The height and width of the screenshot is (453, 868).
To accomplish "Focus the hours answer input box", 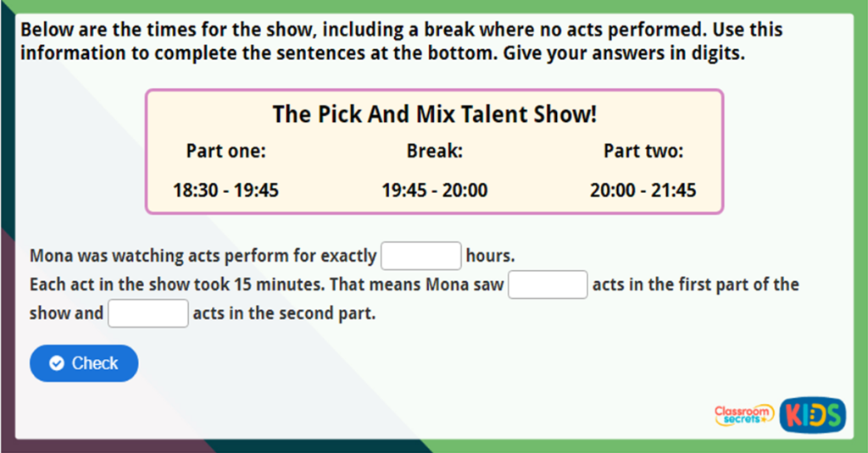I will tap(421, 256).
